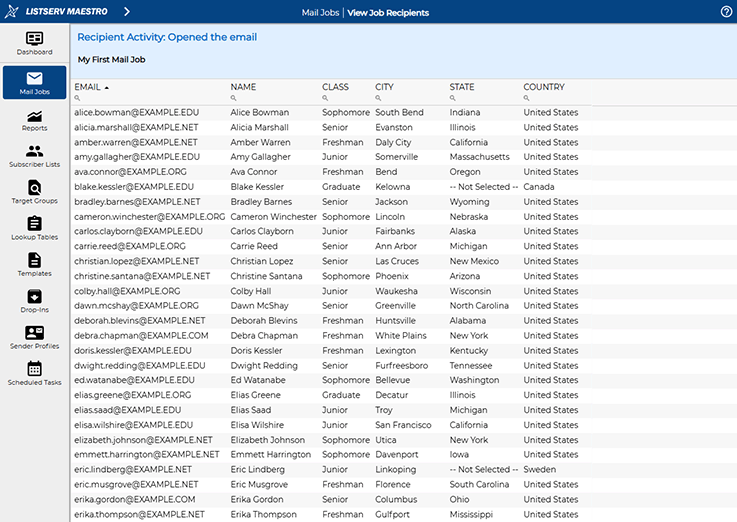Open Lookup Tables in sidebar

click(x=34, y=229)
